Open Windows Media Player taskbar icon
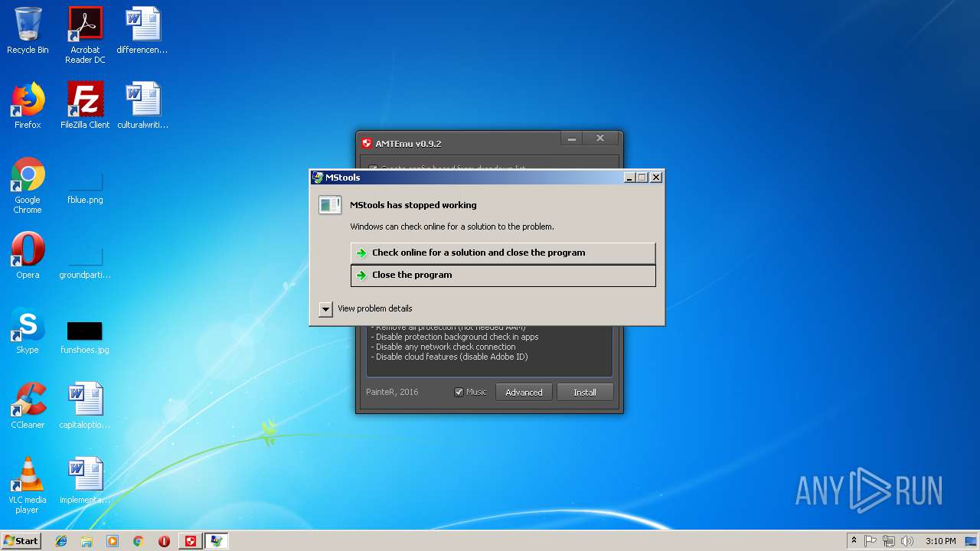The width and height of the screenshot is (980, 551). [113, 541]
